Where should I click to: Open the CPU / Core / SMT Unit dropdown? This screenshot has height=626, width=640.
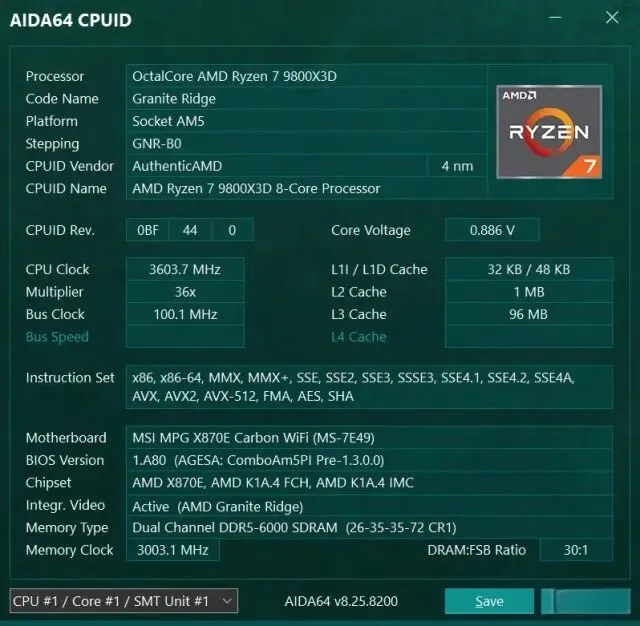(x=124, y=601)
